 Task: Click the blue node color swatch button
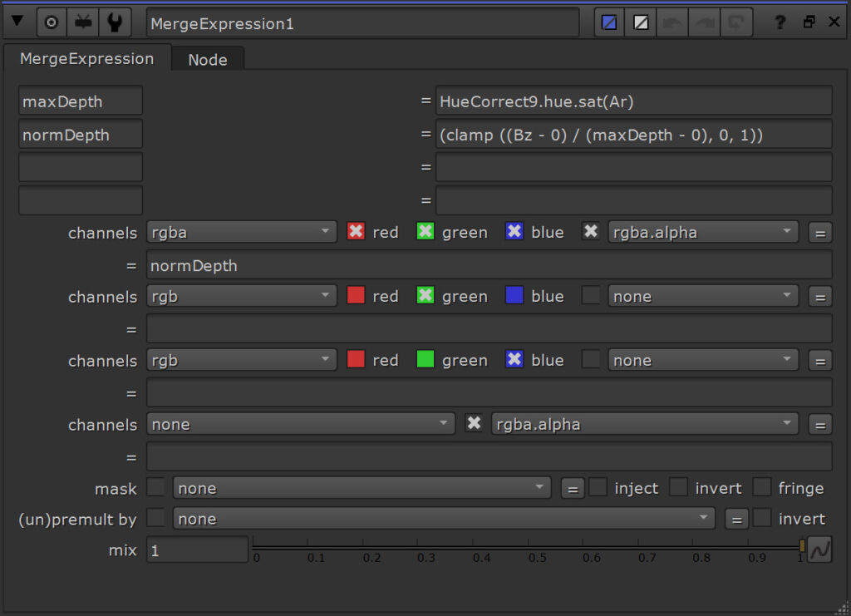tap(609, 22)
